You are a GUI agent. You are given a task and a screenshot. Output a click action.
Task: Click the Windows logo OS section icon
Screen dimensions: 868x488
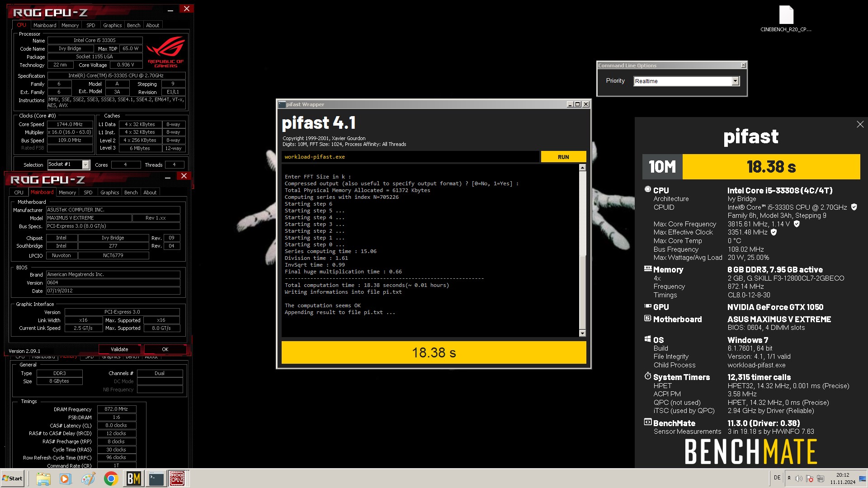click(648, 339)
